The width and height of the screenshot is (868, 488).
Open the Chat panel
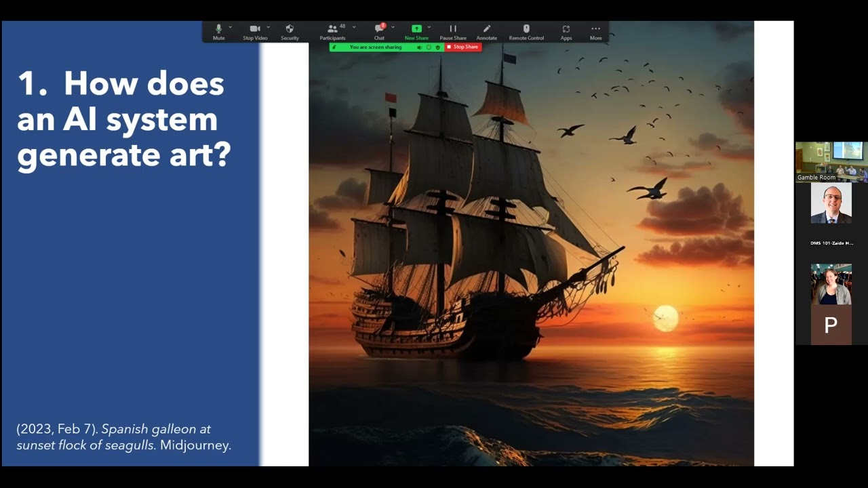coord(379,32)
